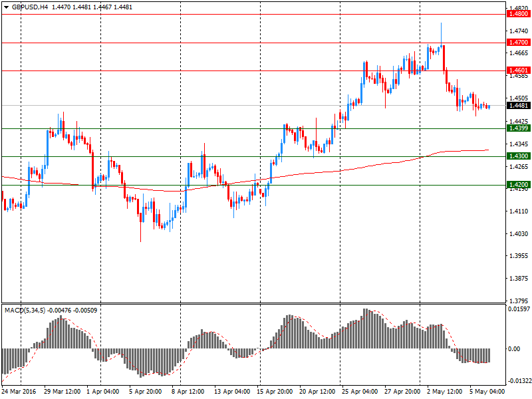This screenshot has height=399, width=532.
Task: Click the 1.4700 red resistance level label
Action: (x=519, y=43)
